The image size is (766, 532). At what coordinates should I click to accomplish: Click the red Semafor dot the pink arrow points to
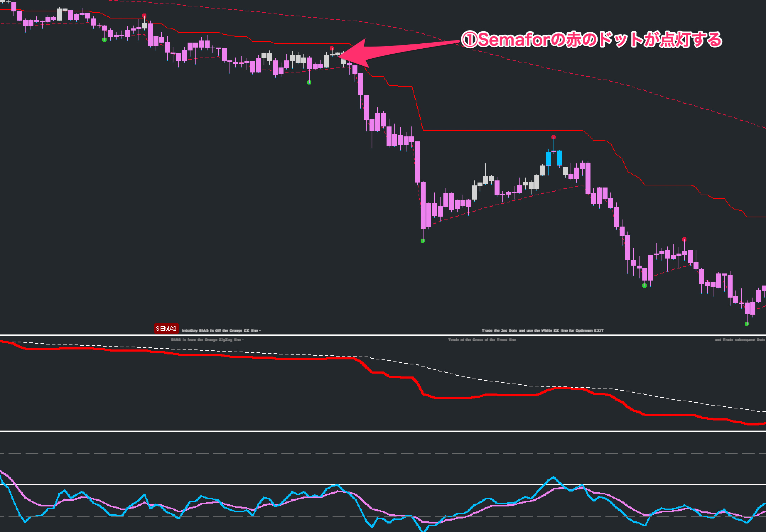coord(332,48)
